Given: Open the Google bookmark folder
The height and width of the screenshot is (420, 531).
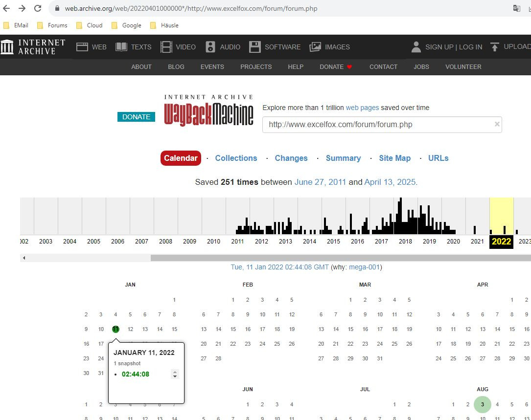Looking at the screenshot, I should pos(126,25).
